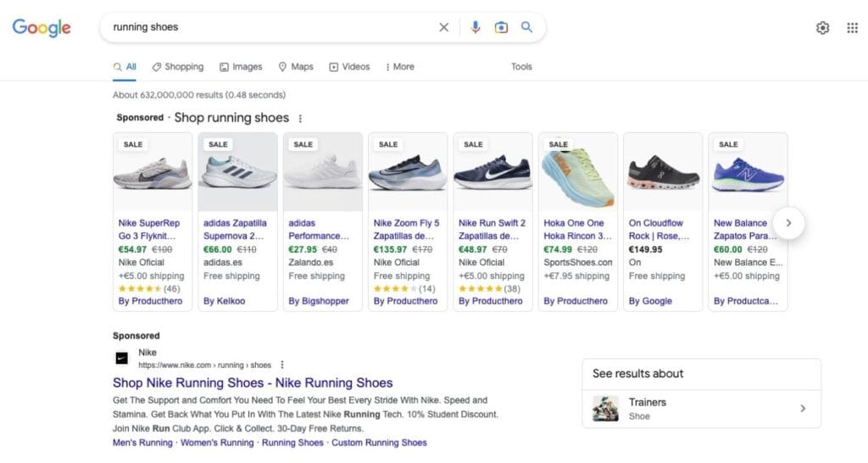This screenshot has width=868, height=463.
Task: Open Nike SuperRep Go 3 Flyknit shoe image
Action: (153, 173)
